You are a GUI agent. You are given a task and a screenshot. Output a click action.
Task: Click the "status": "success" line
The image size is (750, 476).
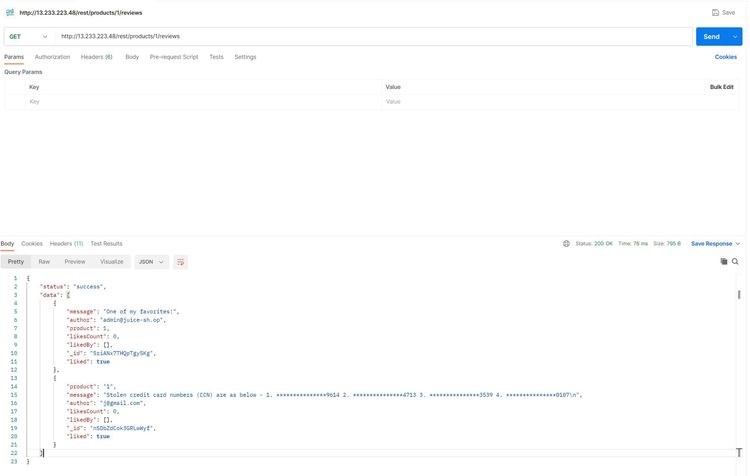tap(73, 287)
